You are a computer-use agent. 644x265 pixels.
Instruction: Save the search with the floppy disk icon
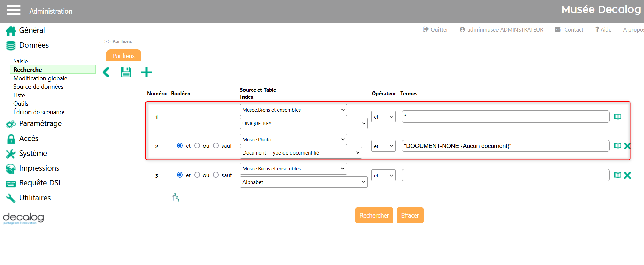tap(126, 72)
